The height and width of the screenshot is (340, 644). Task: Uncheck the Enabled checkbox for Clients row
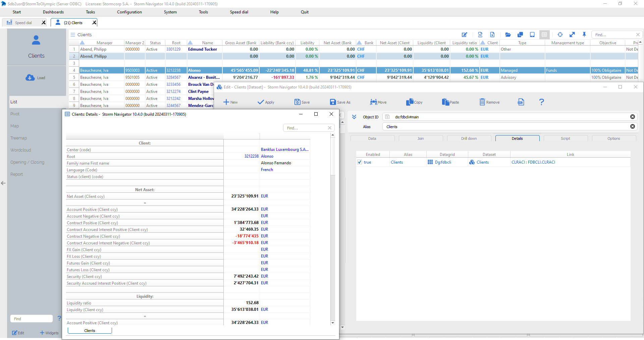[x=360, y=162]
